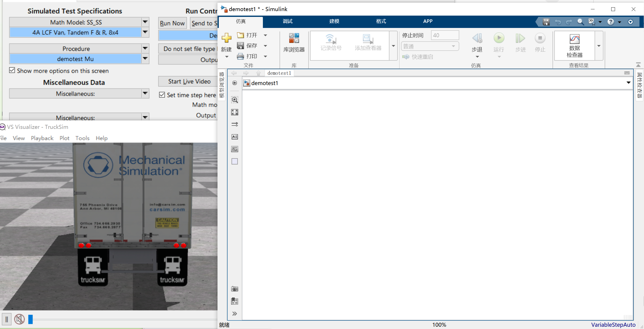The height and width of the screenshot is (329, 644).
Task: Click the Open (打开) button in the Simulink ribbon
Action: [x=248, y=35]
